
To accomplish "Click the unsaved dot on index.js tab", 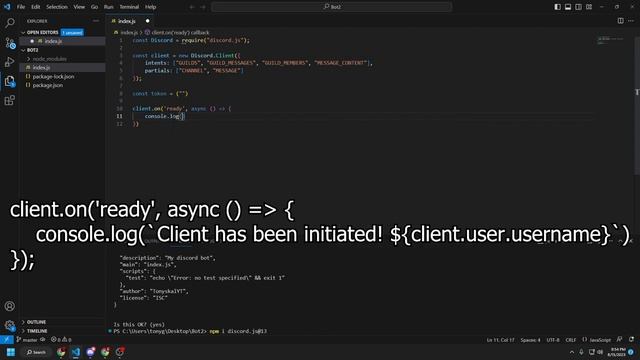I will pyautogui.click(x=147, y=21).
